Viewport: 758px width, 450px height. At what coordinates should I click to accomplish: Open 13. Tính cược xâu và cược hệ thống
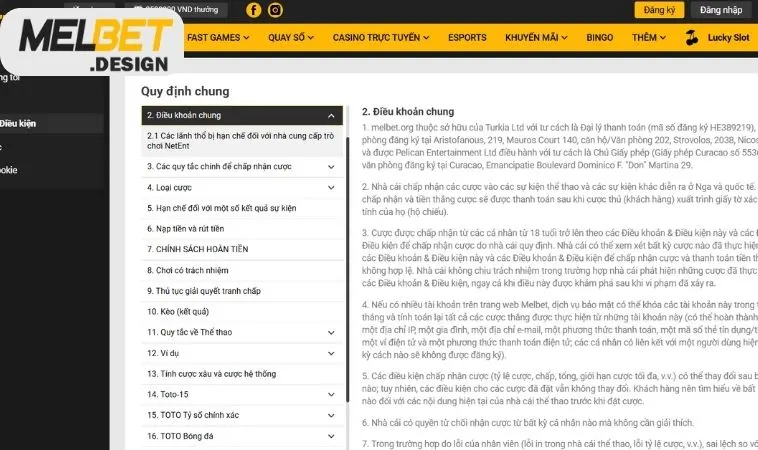[x=242, y=374]
